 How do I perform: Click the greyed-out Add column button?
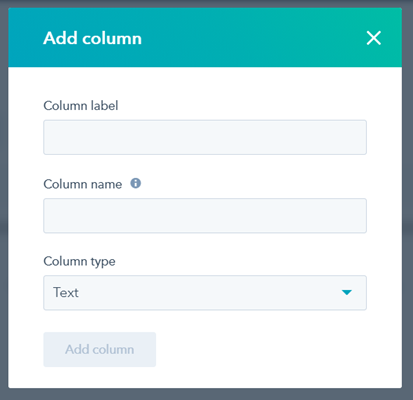coord(100,349)
